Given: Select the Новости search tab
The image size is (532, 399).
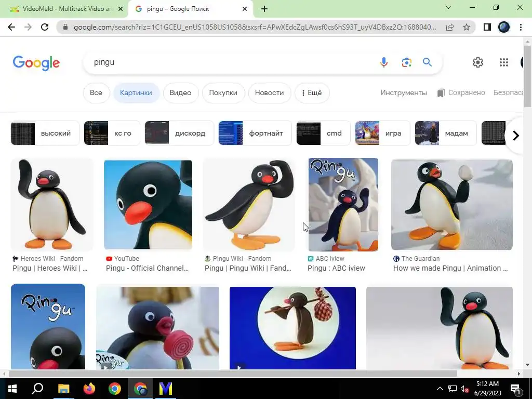Looking at the screenshot, I should (x=270, y=93).
